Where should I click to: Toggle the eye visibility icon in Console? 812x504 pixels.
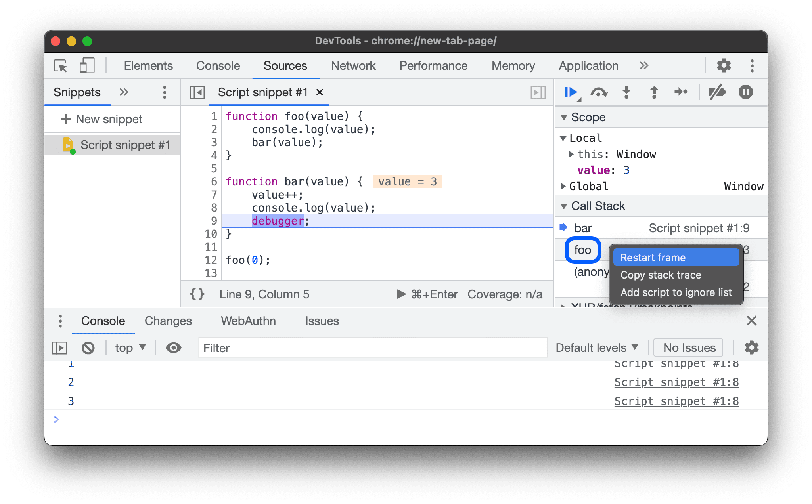pyautogui.click(x=173, y=347)
